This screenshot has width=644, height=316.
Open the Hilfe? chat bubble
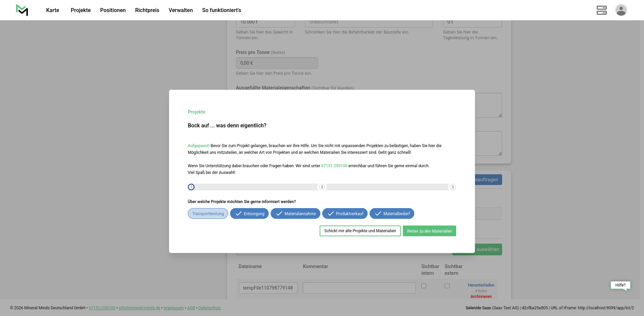[620, 285]
